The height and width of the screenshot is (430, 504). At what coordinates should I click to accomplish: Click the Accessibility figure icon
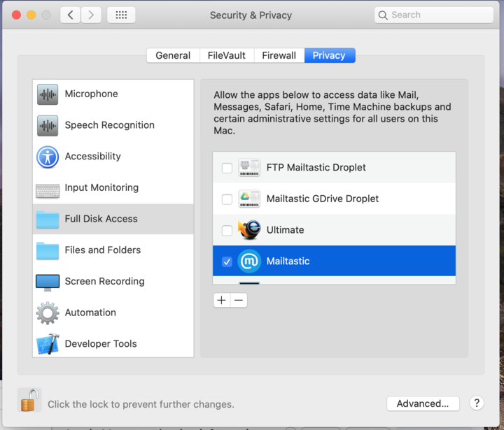coord(48,157)
